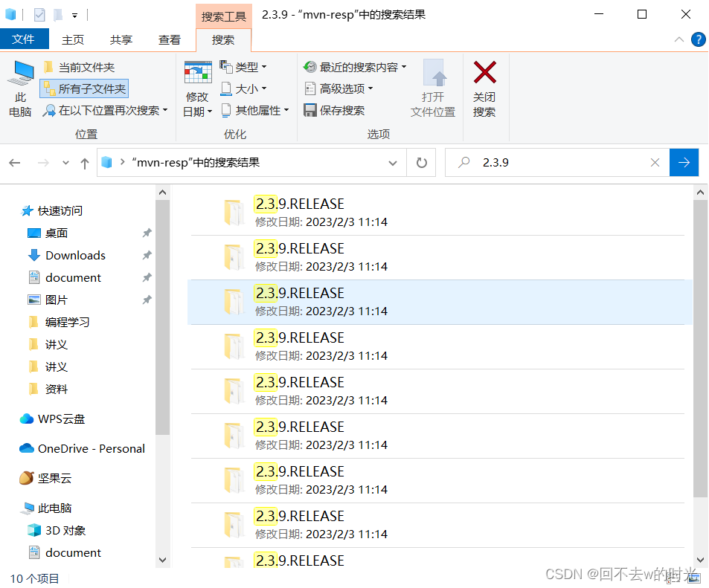Click the This PC search location icon
Viewport: 709px width, 588px height.
(20, 88)
